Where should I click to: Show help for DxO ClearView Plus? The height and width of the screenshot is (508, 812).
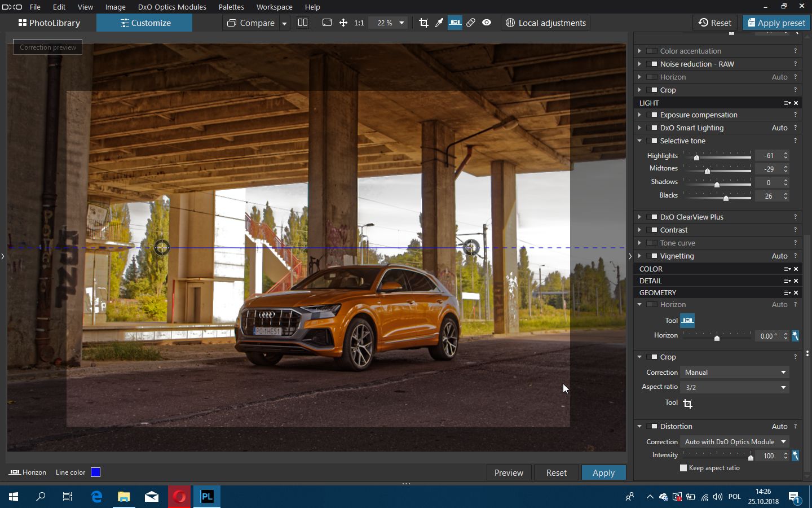[x=796, y=217]
